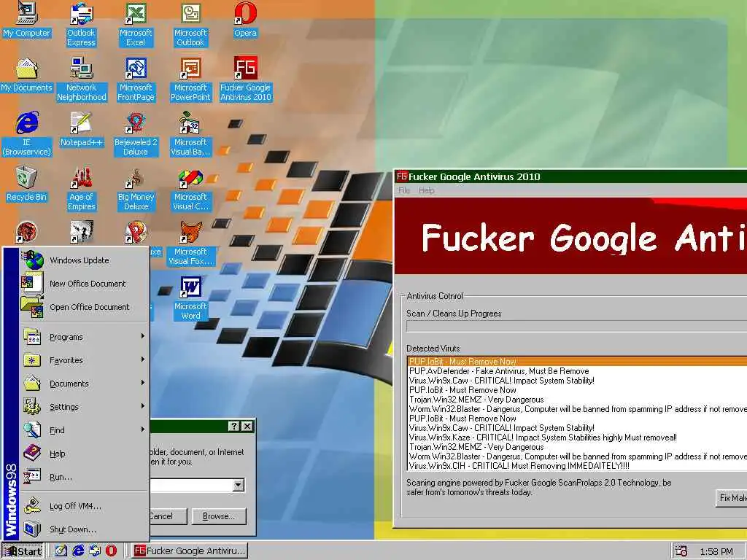Expand Favorites submenu in Start menu
The image size is (747, 560).
85,360
